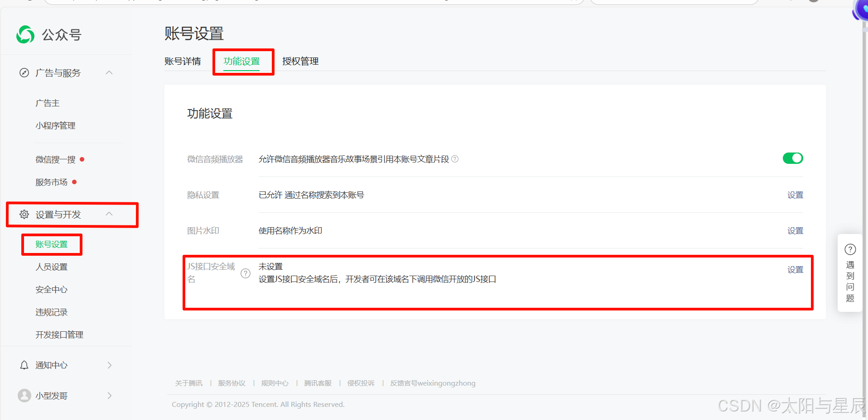Screen dimensions: 868x420
Task: Click 设置 link for 图片水印 row
Action: [x=795, y=231]
